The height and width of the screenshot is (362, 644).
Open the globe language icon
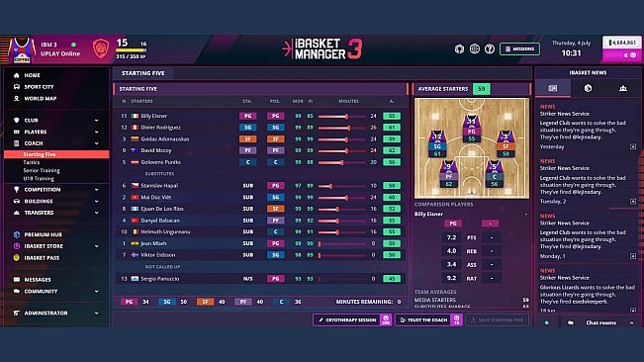coord(475,48)
